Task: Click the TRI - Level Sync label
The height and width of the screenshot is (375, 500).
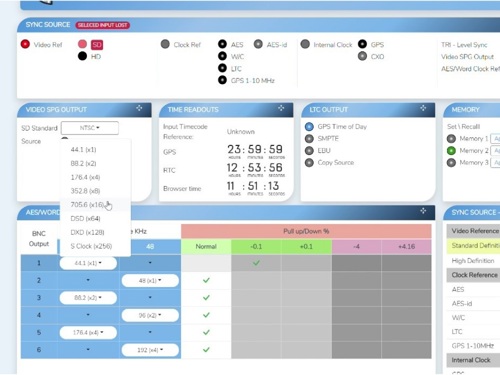Action: click(x=464, y=45)
